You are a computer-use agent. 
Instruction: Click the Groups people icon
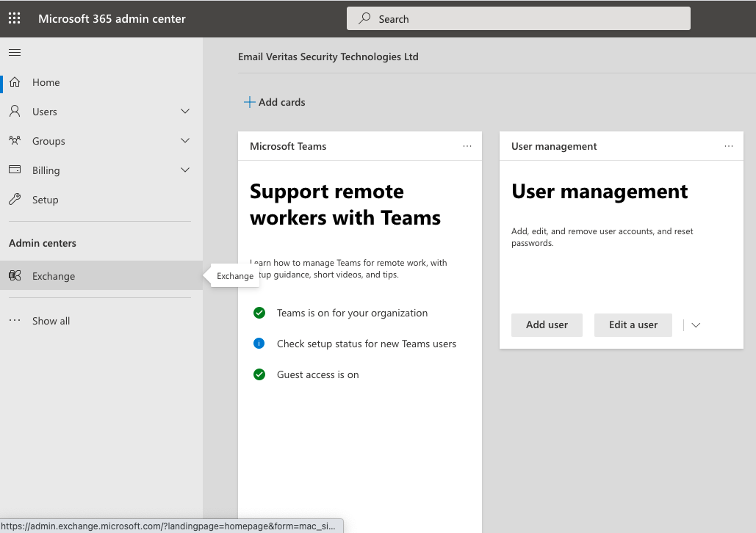(x=15, y=141)
